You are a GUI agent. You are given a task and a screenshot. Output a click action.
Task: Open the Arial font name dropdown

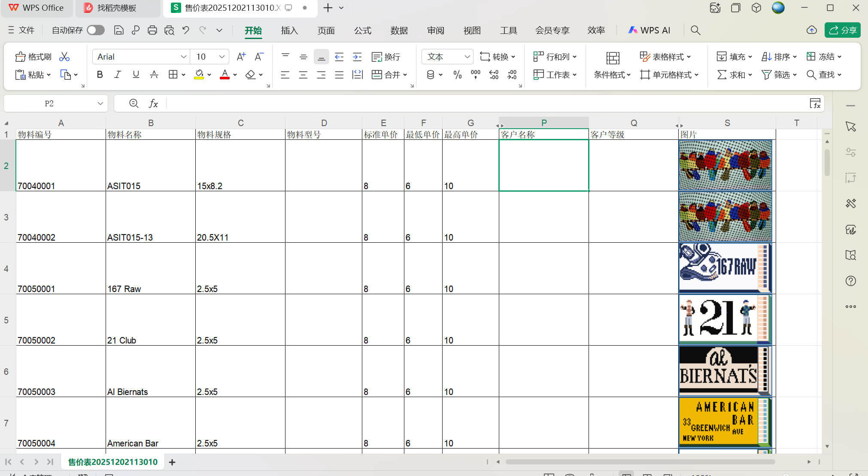183,57
